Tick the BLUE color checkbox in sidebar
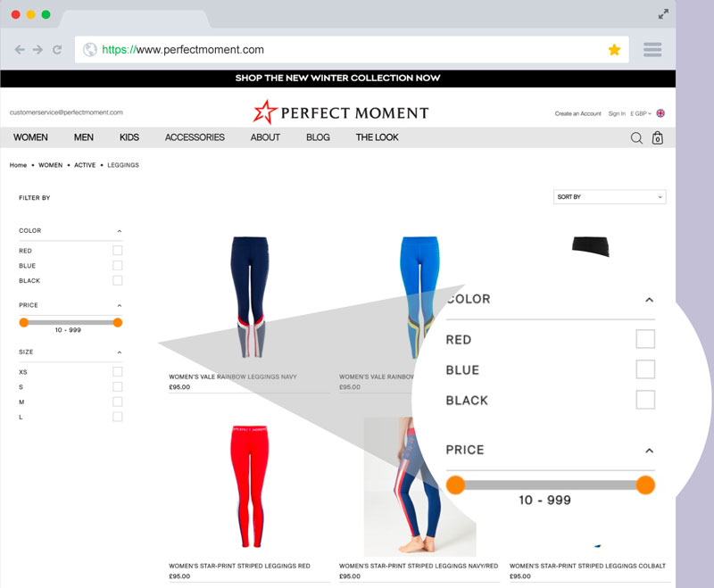Viewport: 714px width, 588px height. click(118, 265)
